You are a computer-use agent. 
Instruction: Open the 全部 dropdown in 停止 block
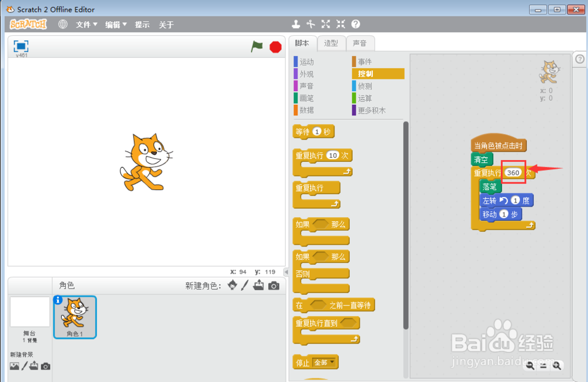(x=325, y=363)
